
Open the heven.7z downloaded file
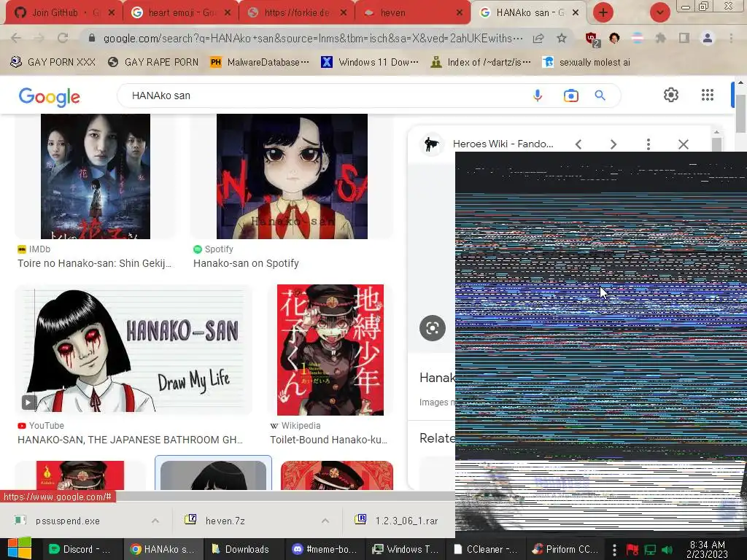[225, 521]
